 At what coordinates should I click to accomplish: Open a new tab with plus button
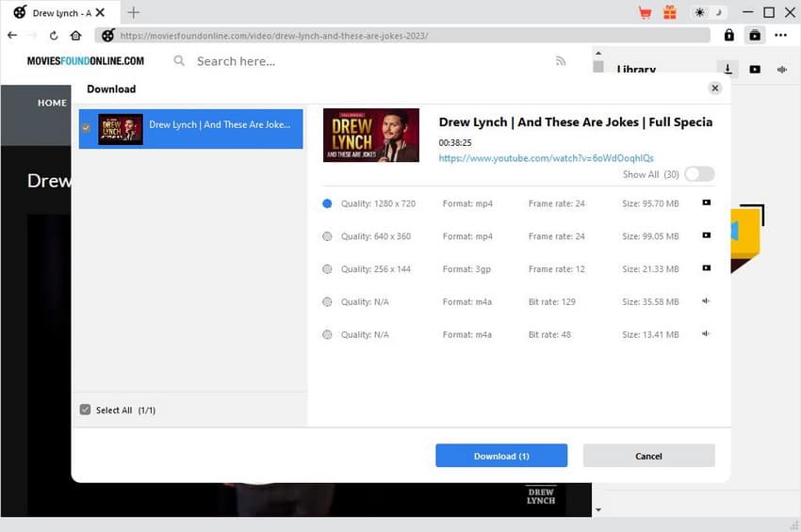point(133,13)
